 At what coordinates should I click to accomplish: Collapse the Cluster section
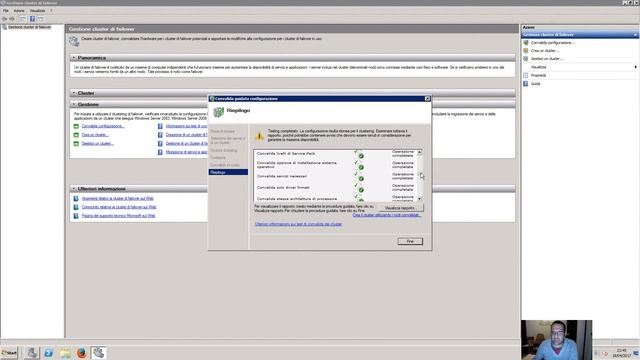[74, 93]
